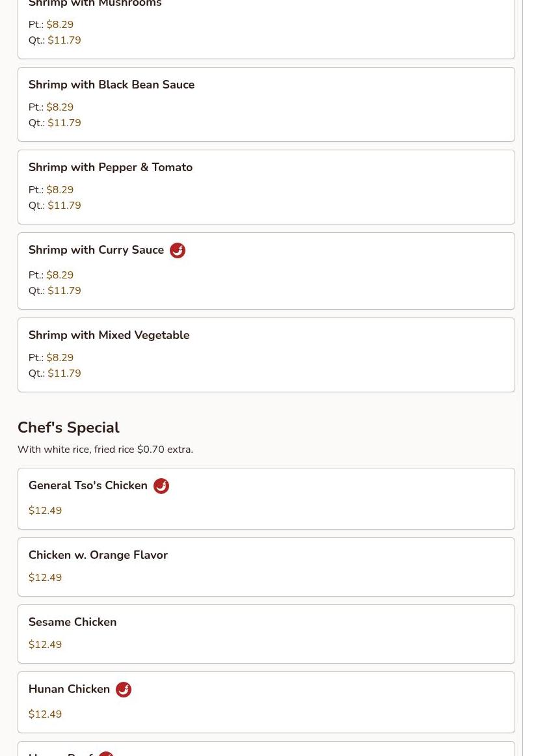Select the Shrimp with Pepper & Tomato item
Image resolution: width=536 pixels, height=756 pixels.
pyautogui.click(x=111, y=167)
